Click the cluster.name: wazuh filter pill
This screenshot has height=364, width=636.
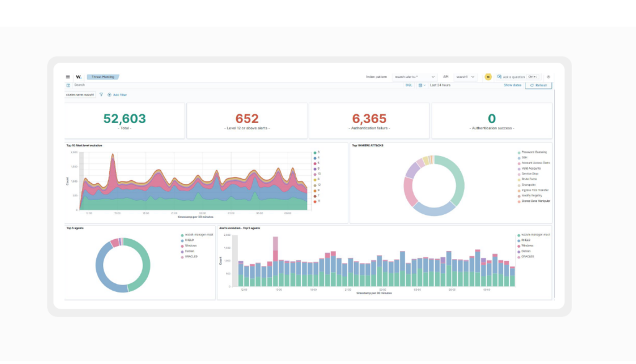point(80,94)
